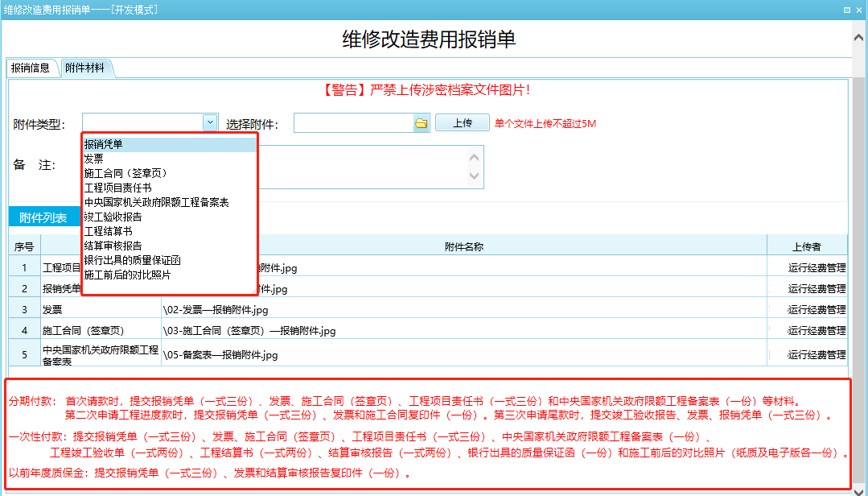Select 报销凭单 from the dropdown list
The width and height of the screenshot is (868, 496).
click(104, 144)
